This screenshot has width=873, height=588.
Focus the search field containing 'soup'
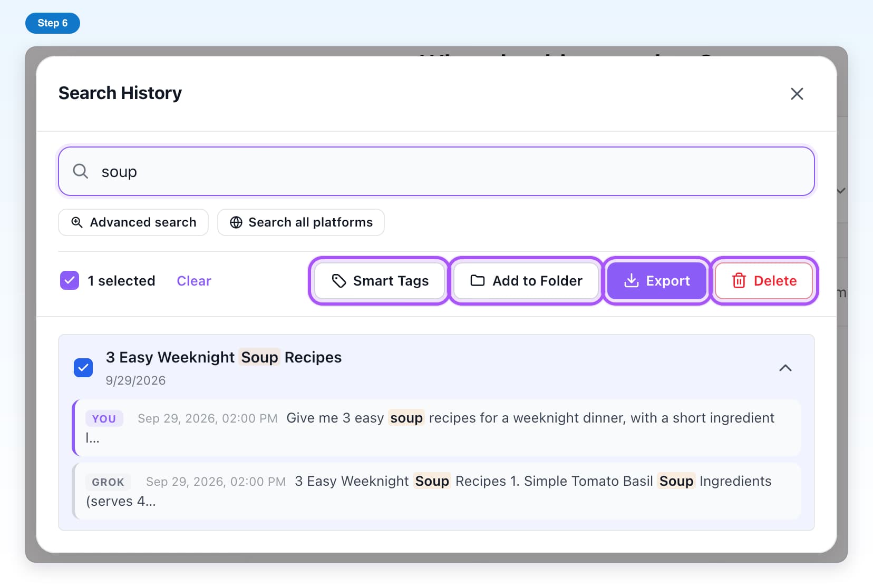[436, 171]
